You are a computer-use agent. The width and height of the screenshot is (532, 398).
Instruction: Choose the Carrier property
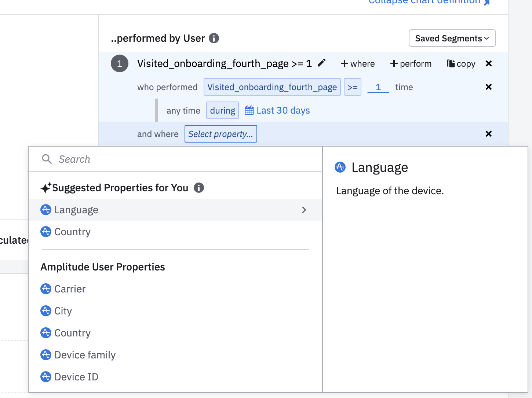coord(175,289)
